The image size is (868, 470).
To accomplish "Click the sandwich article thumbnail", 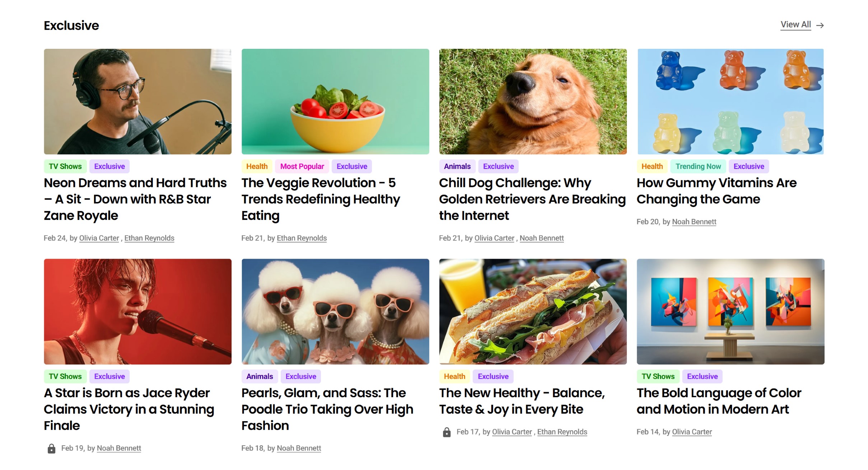I will (533, 311).
